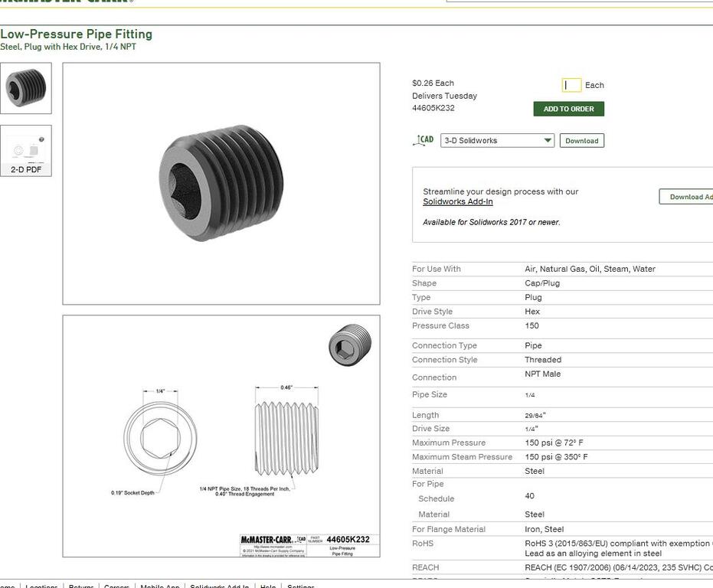Open Settings in the footer bar
This screenshot has height=588, width=713.
[x=301, y=586]
